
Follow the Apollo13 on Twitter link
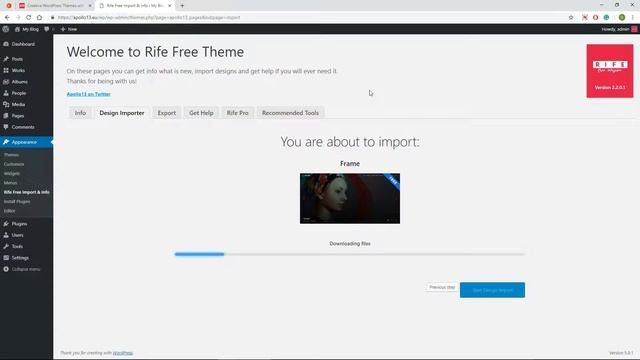(89, 94)
